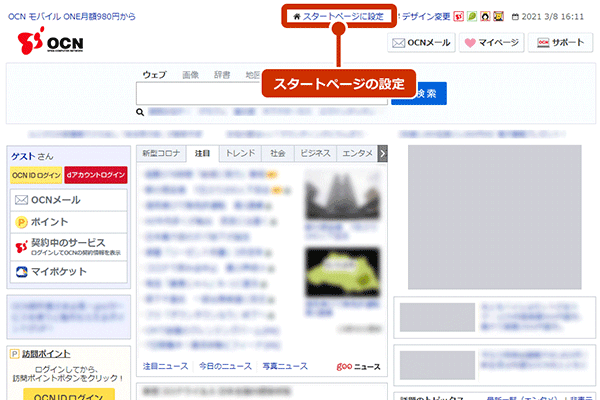The image size is (600, 400).
Task: Open マイポケット in the sidebar
Action: [69, 272]
